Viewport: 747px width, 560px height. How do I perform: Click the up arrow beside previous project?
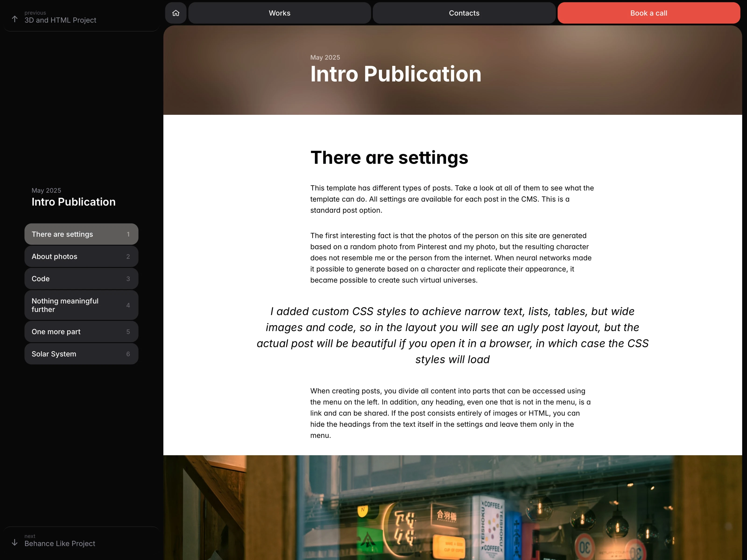pos(14,19)
